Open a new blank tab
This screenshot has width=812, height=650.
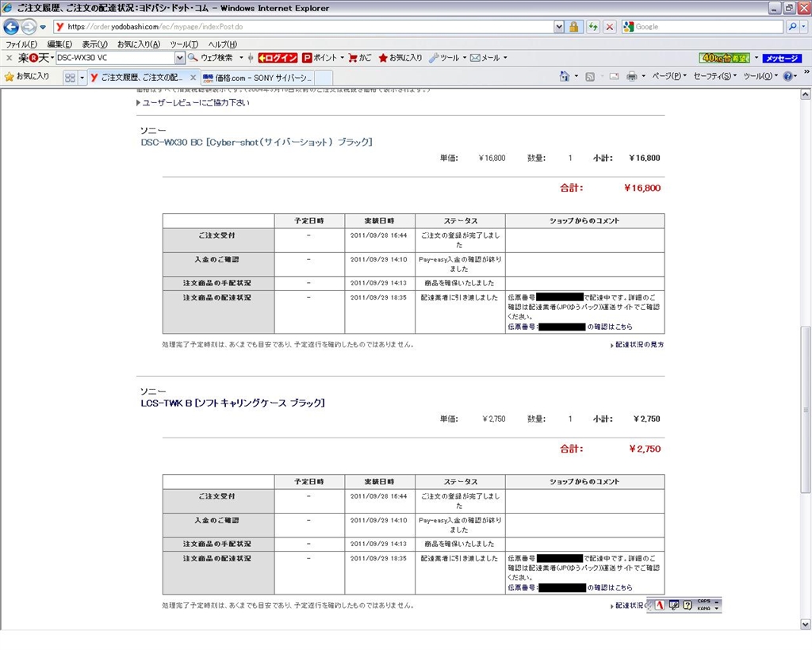tap(324, 78)
